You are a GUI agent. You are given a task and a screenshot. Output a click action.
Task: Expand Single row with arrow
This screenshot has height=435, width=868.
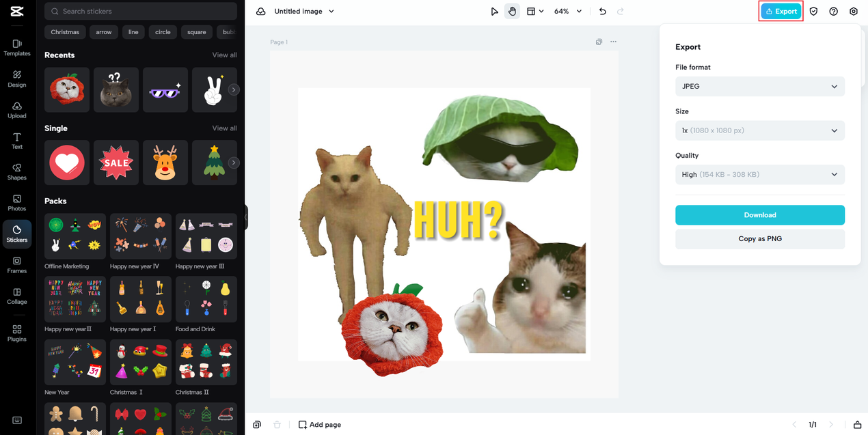tap(234, 163)
